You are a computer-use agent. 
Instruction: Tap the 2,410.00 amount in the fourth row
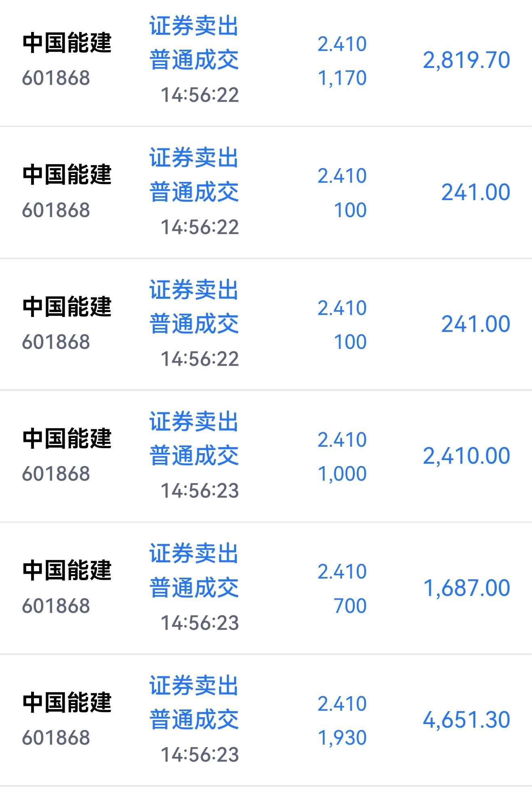(467, 456)
